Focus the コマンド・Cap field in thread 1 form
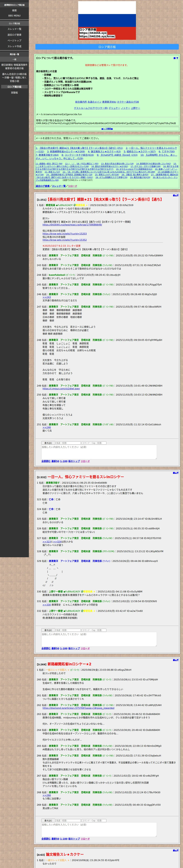 point(94,443)
